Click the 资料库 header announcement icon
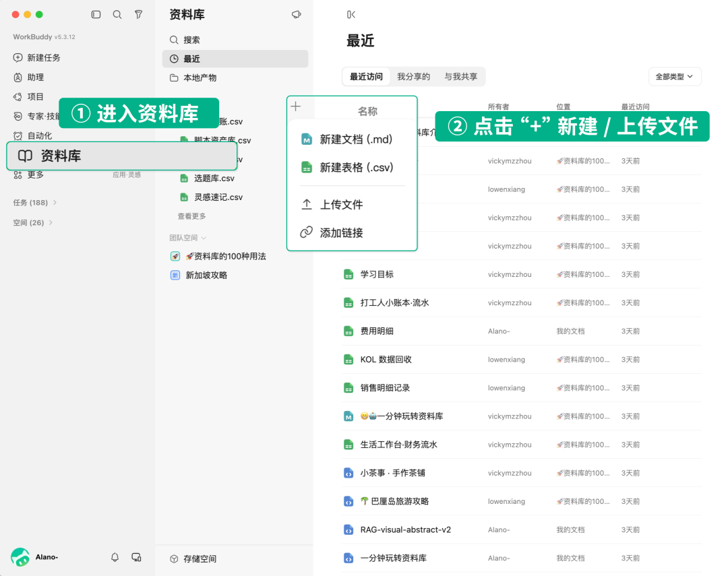 [x=296, y=14]
